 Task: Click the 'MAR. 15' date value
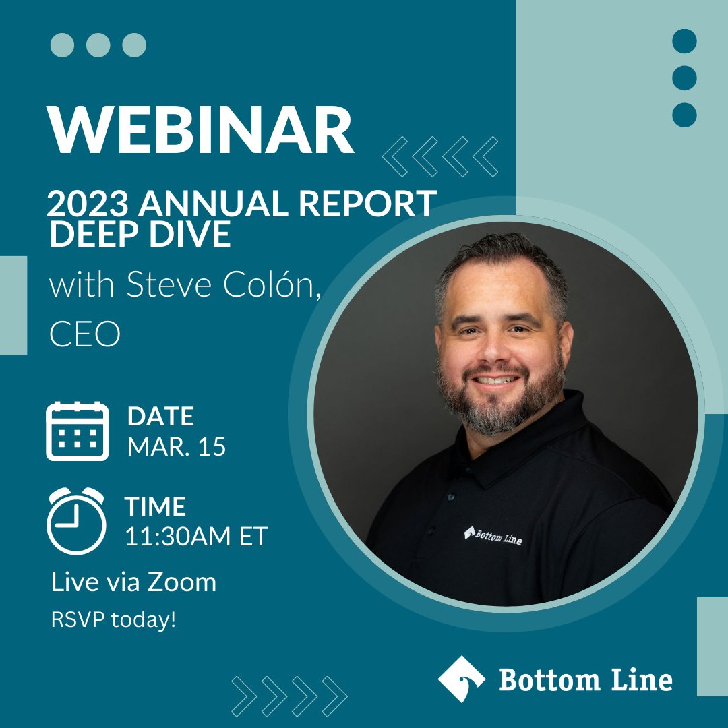(x=177, y=447)
